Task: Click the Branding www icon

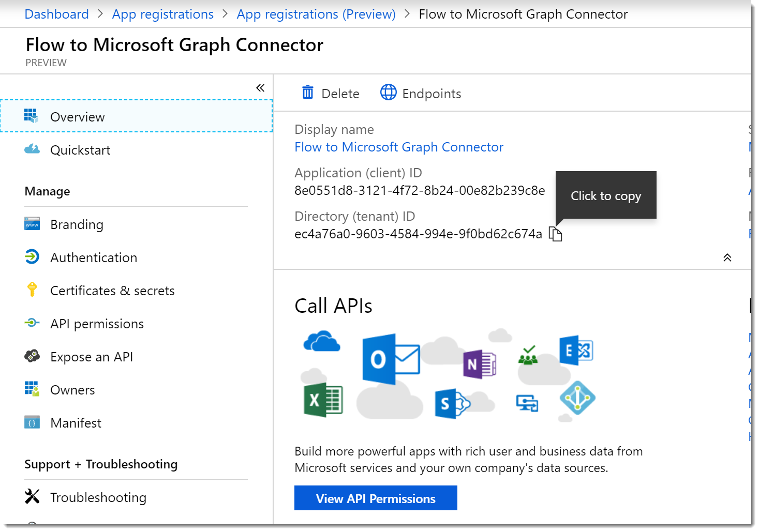Action: (x=32, y=223)
